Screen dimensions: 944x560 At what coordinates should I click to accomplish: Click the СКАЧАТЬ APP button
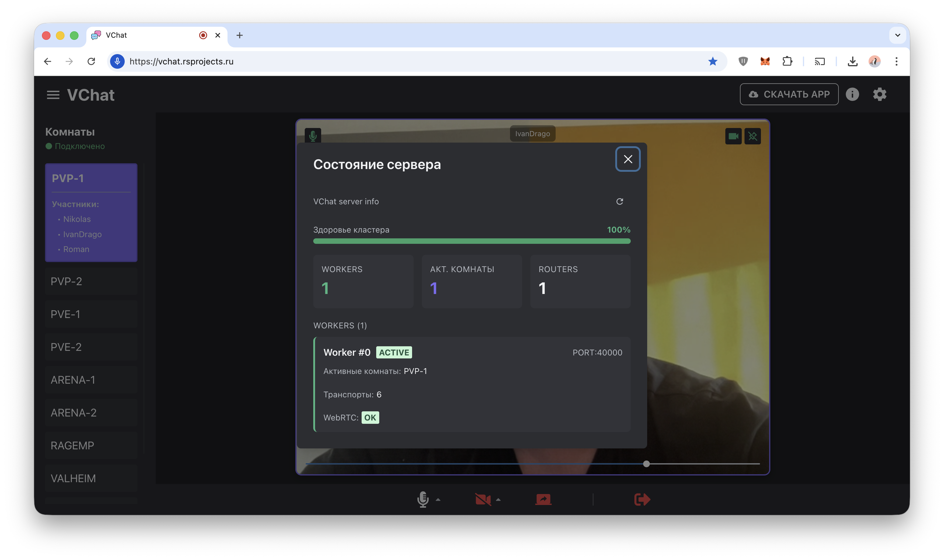789,94
